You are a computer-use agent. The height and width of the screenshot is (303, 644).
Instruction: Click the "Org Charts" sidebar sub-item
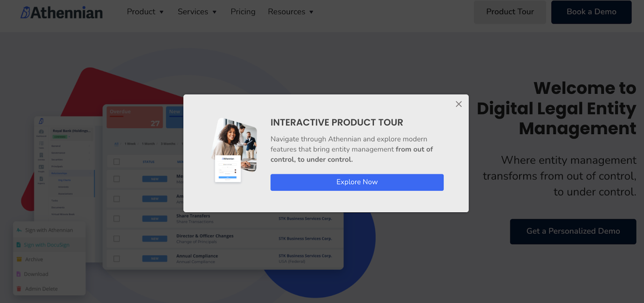click(x=64, y=180)
